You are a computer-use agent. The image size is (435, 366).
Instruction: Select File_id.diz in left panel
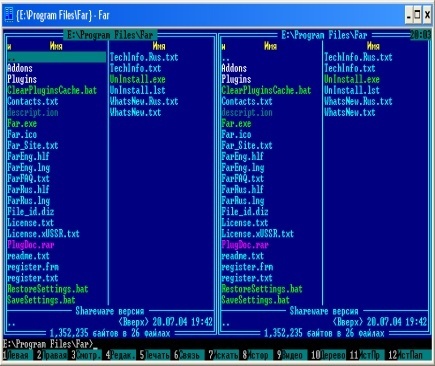coord(30,211)
